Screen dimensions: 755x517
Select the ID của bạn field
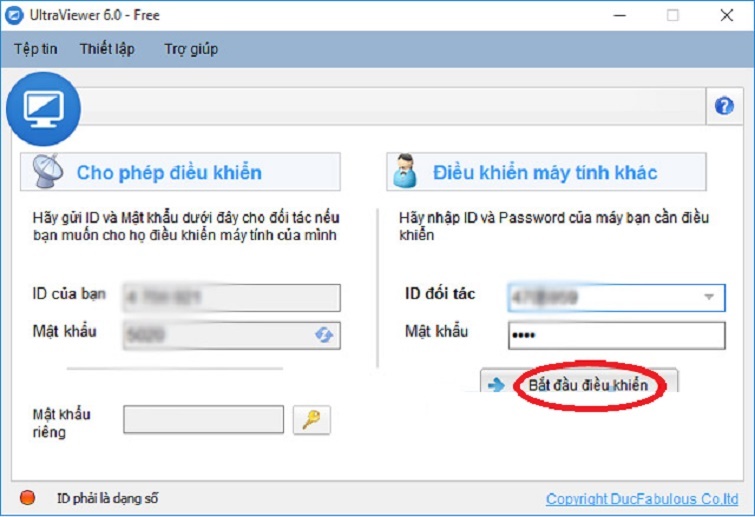(x=231, y=297)
